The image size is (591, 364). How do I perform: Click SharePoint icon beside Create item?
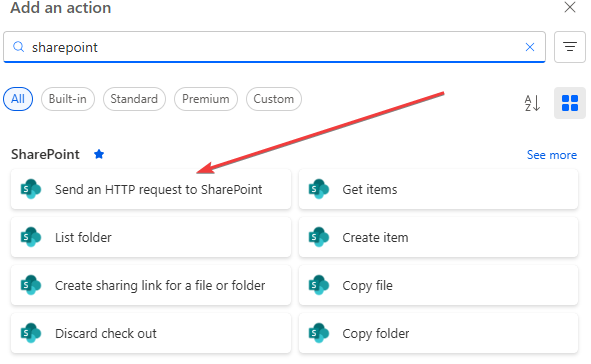318,237
